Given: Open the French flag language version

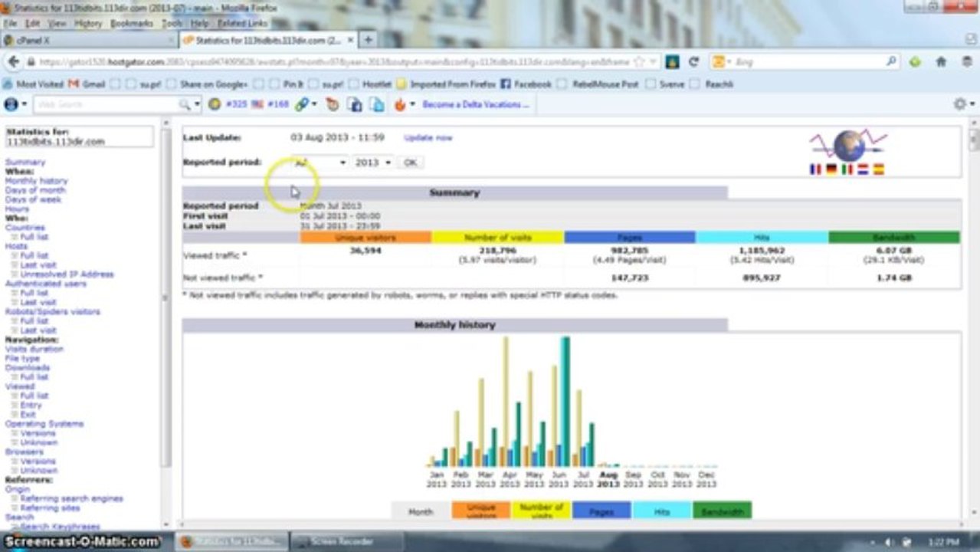Looking at the screenshot, I should [815, 169].
